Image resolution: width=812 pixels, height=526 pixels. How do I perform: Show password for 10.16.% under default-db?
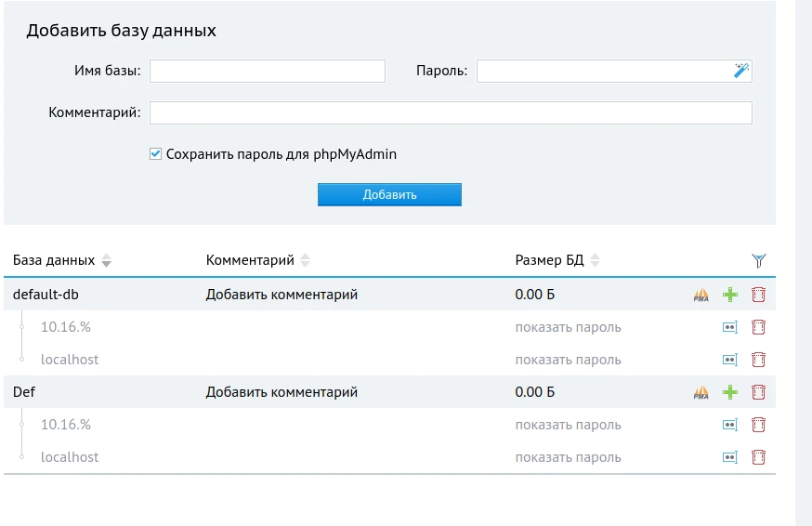pyautogui.click(x=568, y=327)
